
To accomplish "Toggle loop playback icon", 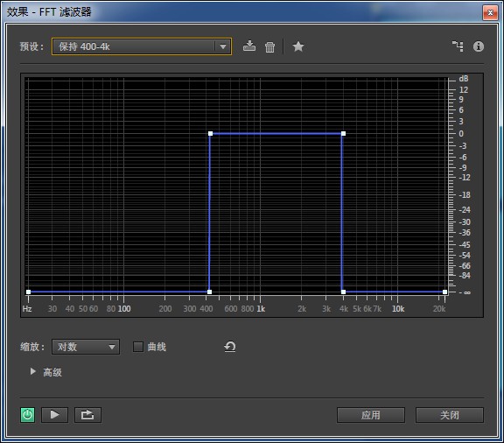I will click(x=87, y=415).
